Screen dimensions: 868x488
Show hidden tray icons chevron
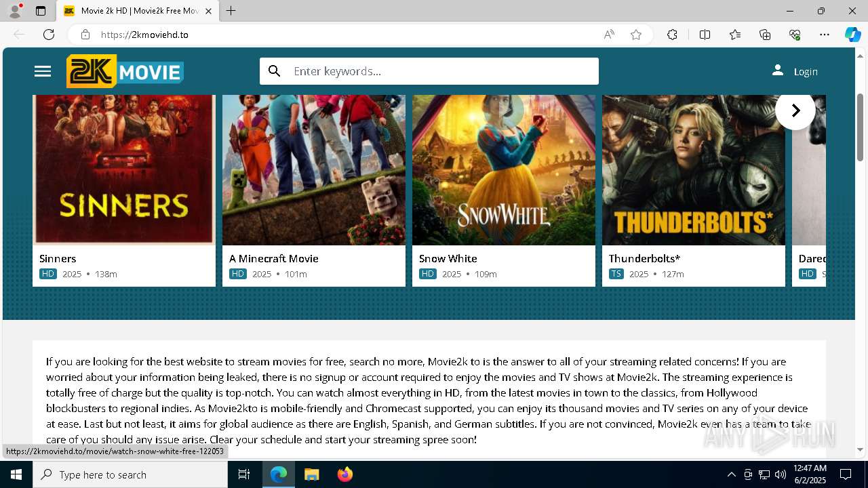pyautogui.click(x=731, y=474)
